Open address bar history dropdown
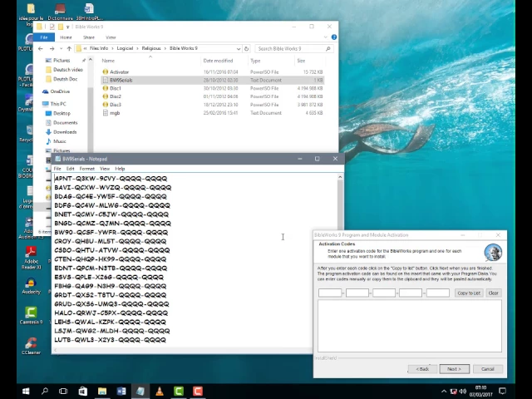532x399 pixels. click(239, 48)
